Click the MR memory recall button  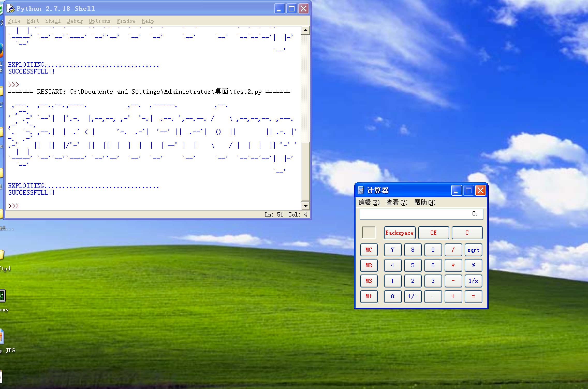pos(369,265)
